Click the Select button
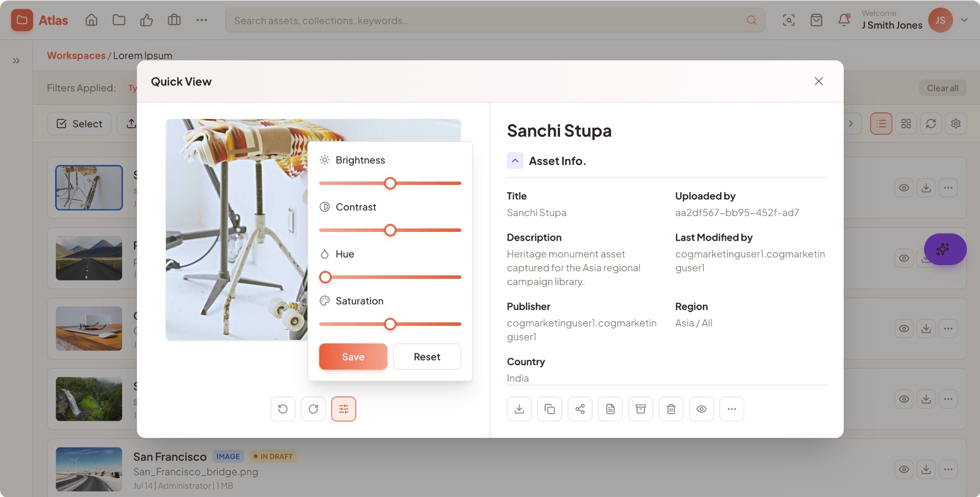The height and width of the screenshot is (497, 980). pos(79,124)
